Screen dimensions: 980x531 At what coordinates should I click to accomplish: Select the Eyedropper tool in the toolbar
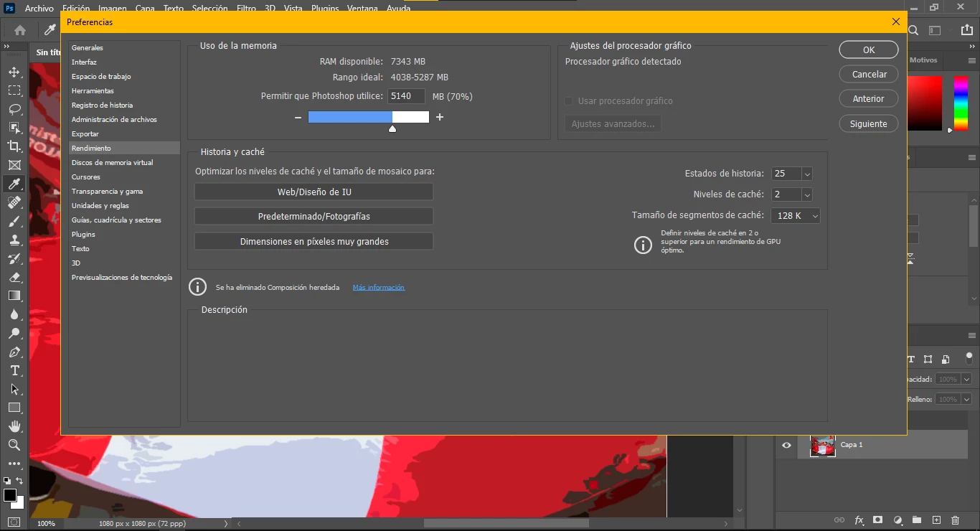[x=14, y=184]
